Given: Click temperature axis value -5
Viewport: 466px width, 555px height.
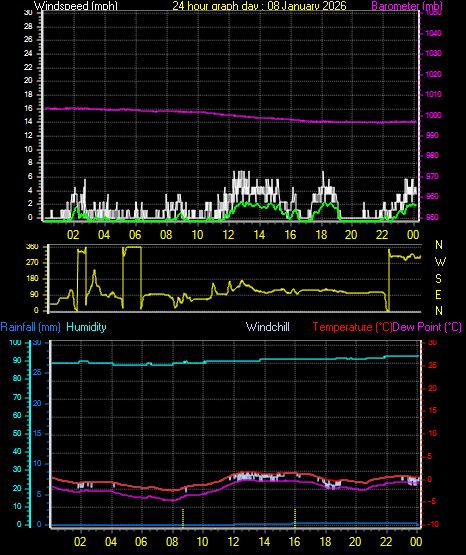Looking at the screenshot, I should (433, 502).
